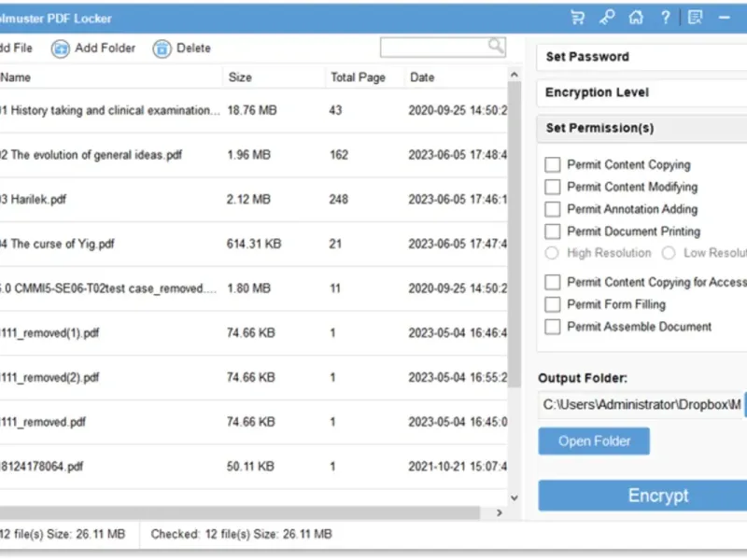Select The evolution of general ideas.pdf
This screenshot has height=560, width=747.
coord(253,155)
